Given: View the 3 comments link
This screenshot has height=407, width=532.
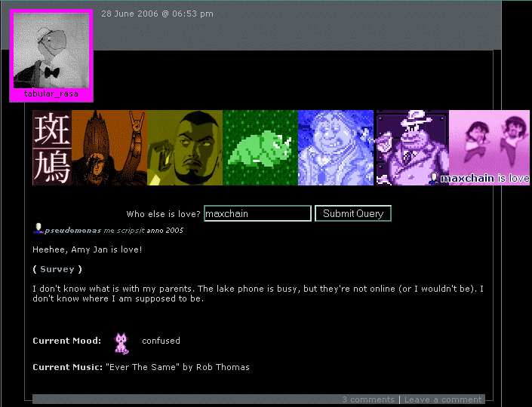Looking at the screenshot, I should [367, 399].
